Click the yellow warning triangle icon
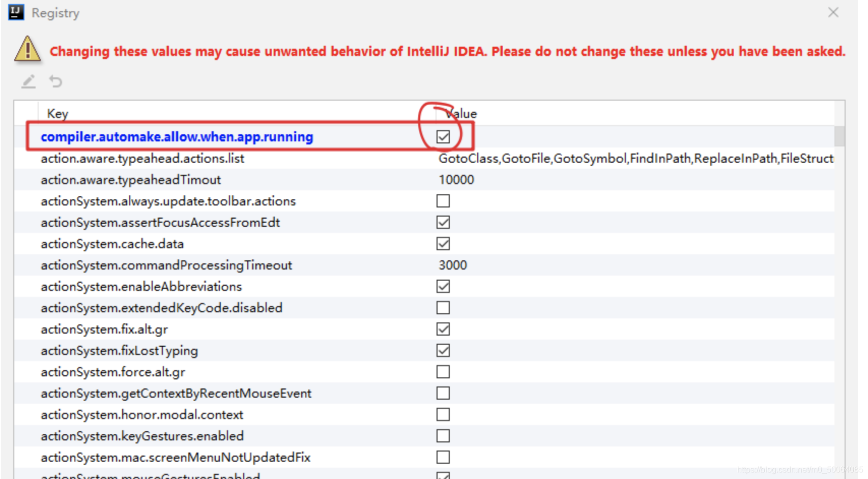 pyautogui.click(x=27, y=49)
